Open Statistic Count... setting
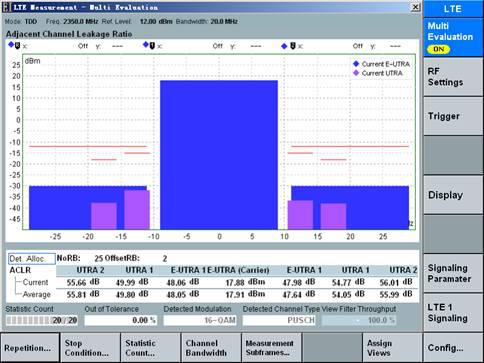 coord(151,348)
